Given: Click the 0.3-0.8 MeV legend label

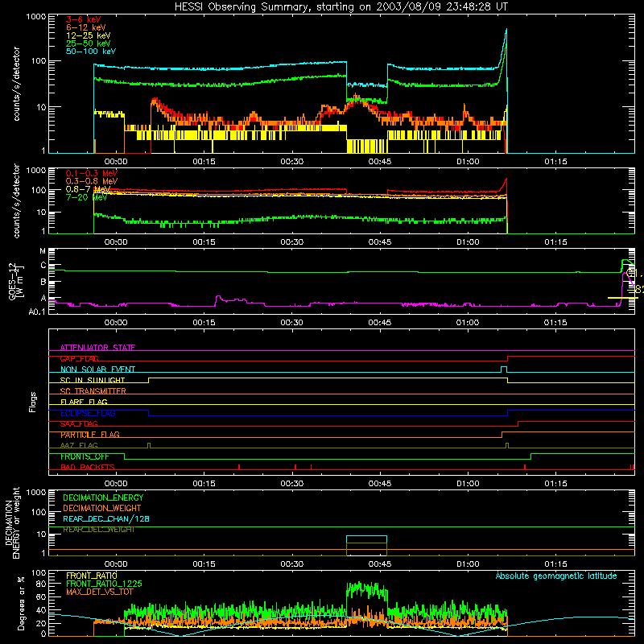Looking at the screenshot, I should [92, 181].
